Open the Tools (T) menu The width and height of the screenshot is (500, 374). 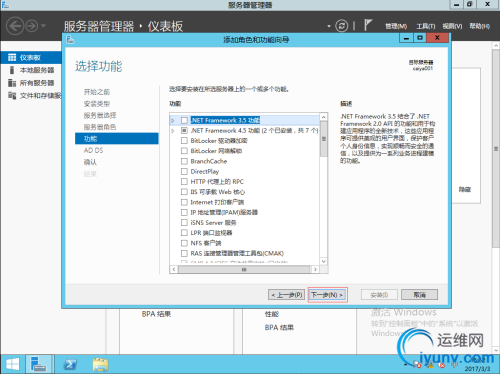[x=426, y=26]
